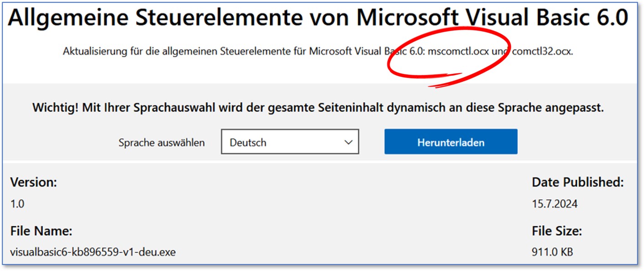
Task: Click the publish date 15.7.2024
Action: tap(555, 204)
